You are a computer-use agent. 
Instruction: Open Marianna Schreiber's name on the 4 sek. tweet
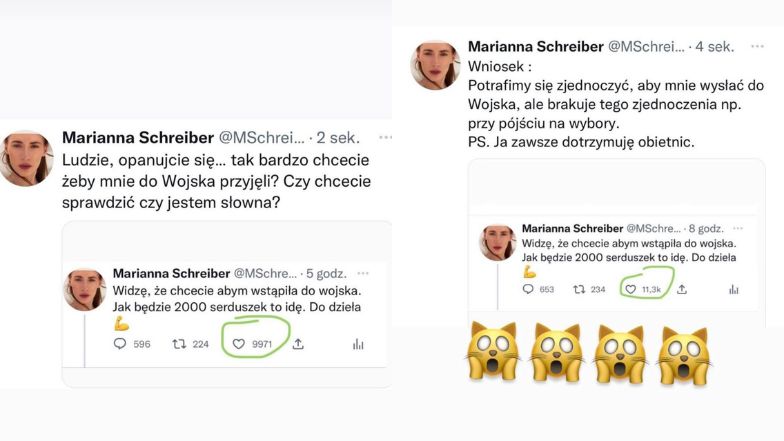click(536, 47)
